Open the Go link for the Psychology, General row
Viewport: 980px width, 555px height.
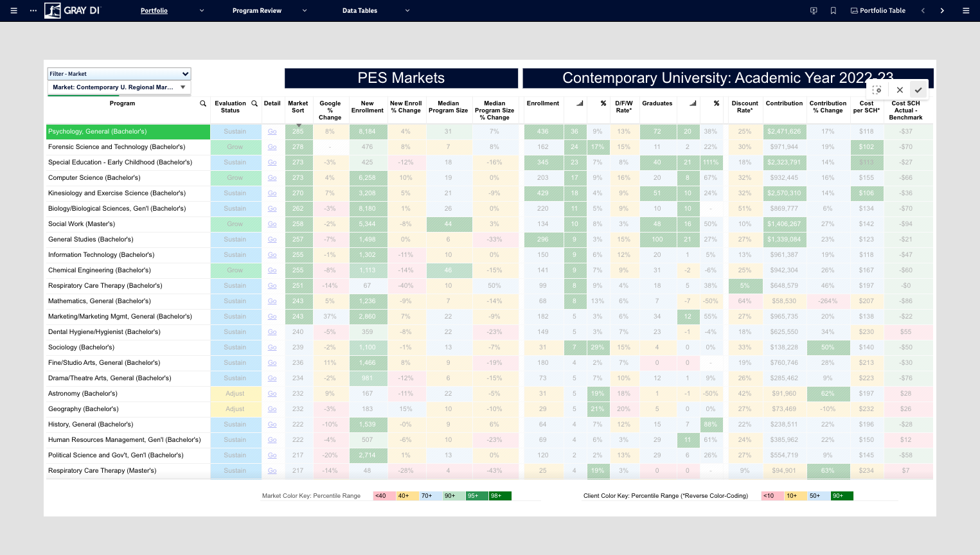tap(272, 132)
